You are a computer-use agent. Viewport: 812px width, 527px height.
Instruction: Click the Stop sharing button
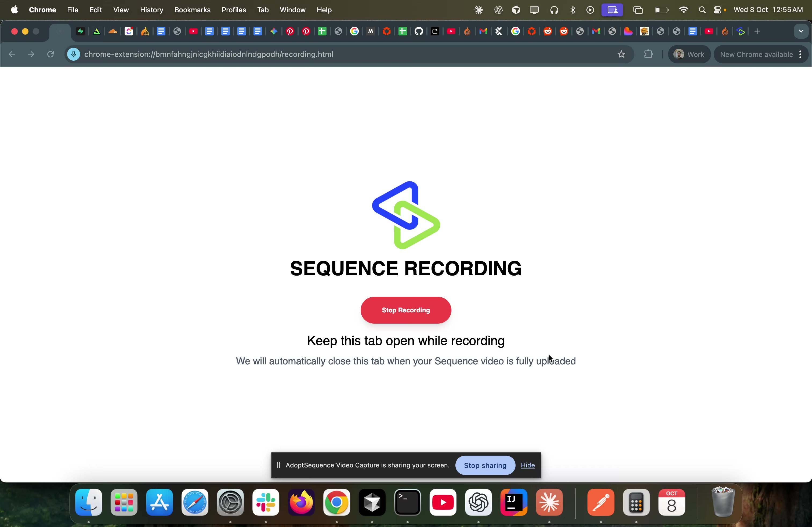pyautogui.click(x=485, y=466)
